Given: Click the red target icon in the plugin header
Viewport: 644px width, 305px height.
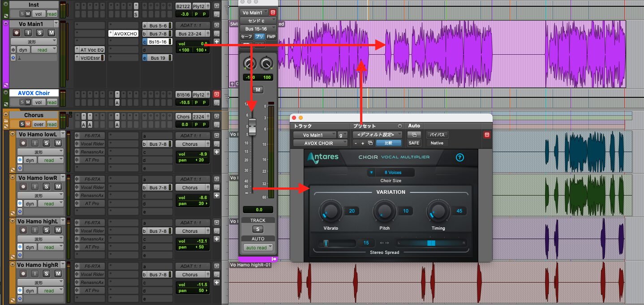Looking at the screenshot, I should click(487, 135).
